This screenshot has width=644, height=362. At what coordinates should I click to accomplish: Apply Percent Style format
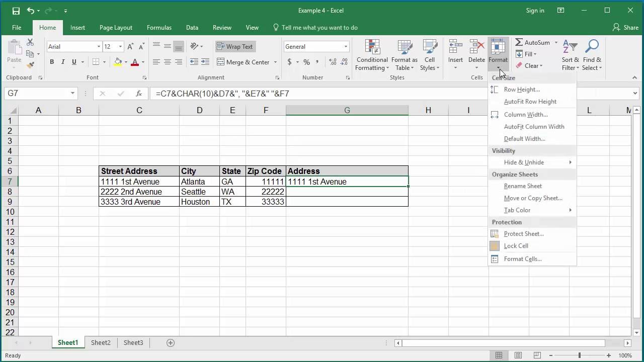point(306,62)
